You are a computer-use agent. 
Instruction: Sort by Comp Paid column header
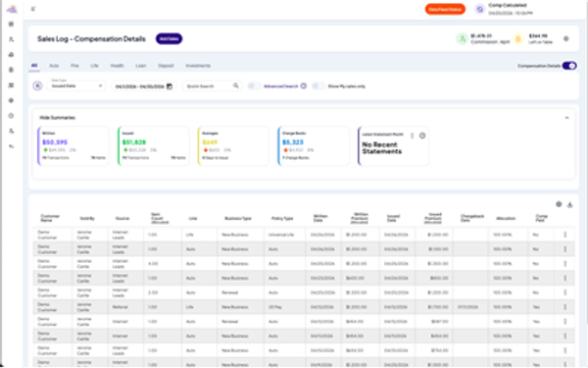point(542,218)
